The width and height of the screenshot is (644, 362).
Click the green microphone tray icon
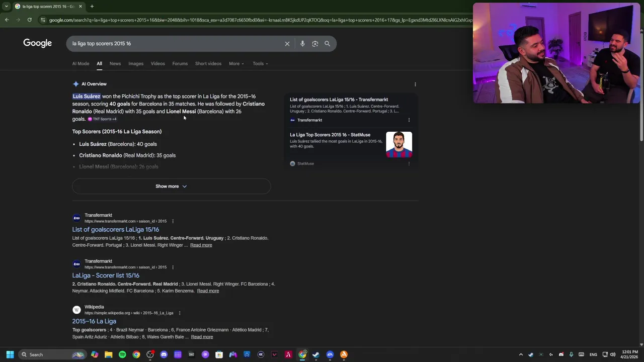click(x=572, y=354)
